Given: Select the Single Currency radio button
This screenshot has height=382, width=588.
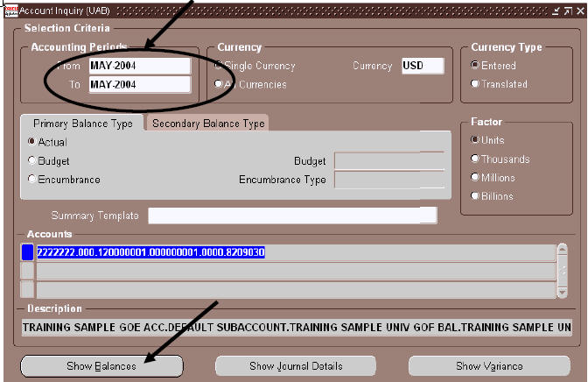Looking at the screenshot, I should (x=219, y=66).
